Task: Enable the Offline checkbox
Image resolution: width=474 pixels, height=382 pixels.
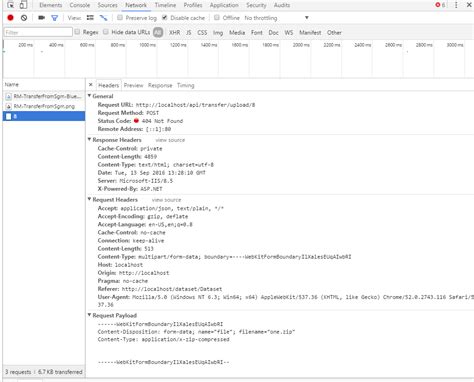Action: [217, 17]
